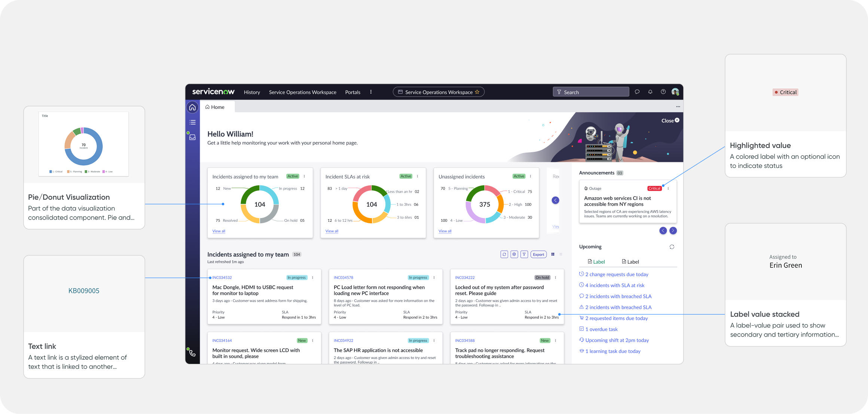Open options for Unassigned incidents card
The height and width of the screenshot is (414, 868).
[531, 177]
